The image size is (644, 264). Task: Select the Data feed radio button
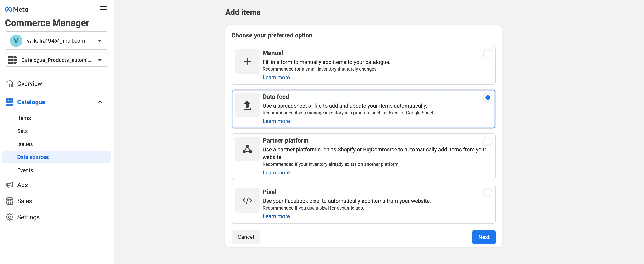click(x=488, y=97)
